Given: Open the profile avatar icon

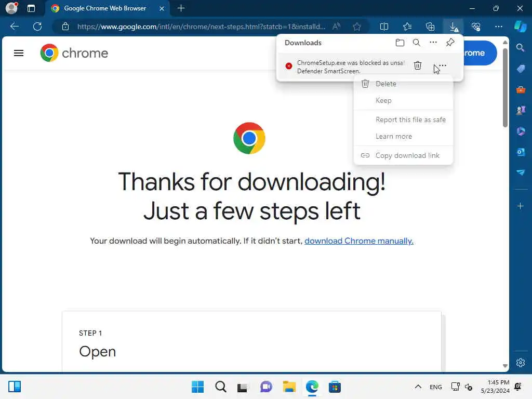Looking at the screenshot, I should pyautogui.click(x=11, y=8).
